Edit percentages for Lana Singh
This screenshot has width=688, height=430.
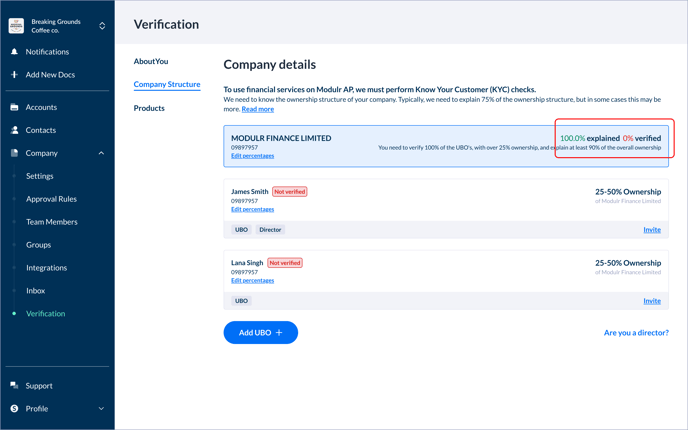(x=253, y=280)
